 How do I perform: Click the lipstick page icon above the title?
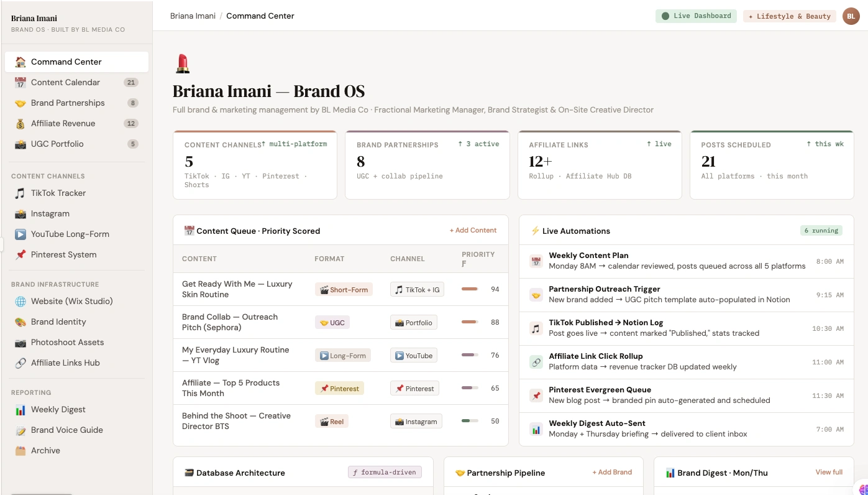coord(183,63)
